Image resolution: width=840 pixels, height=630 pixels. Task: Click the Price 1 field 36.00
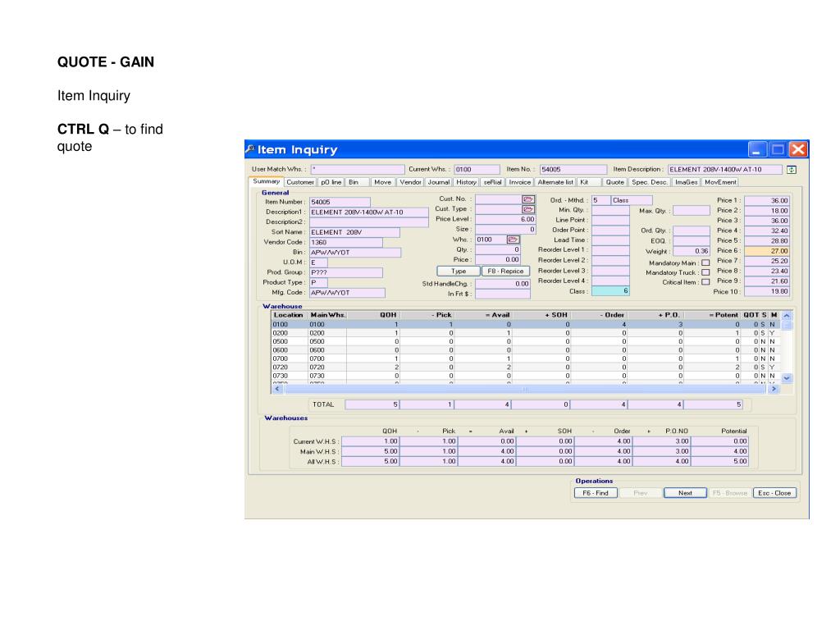(767, 200)
